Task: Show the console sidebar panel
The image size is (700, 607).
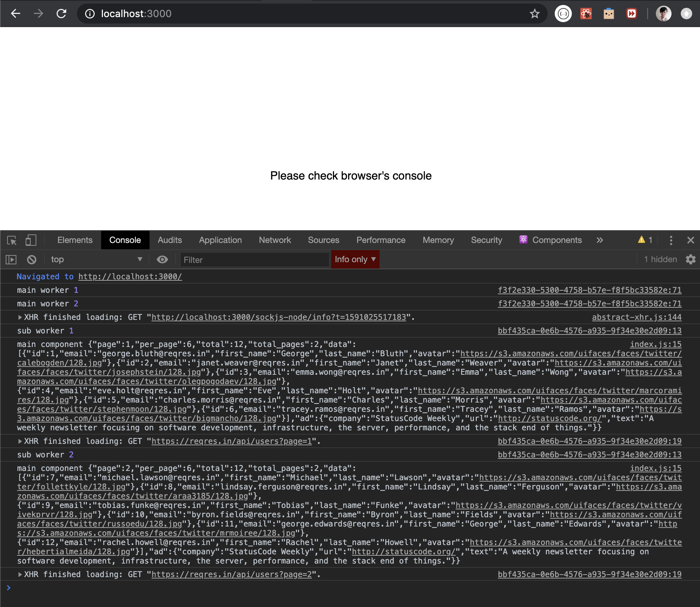Action: (11, 260)
